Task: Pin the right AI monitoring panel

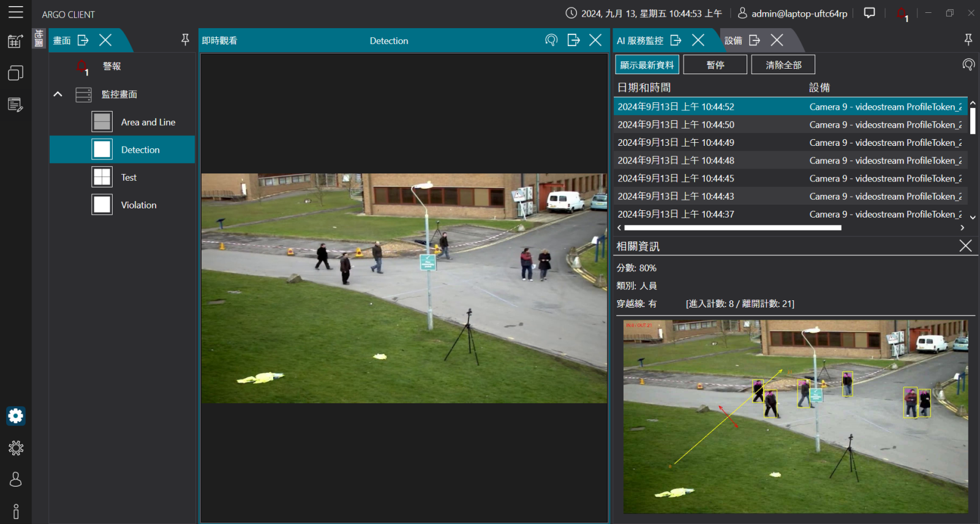Action: click(x=968, y=40)
